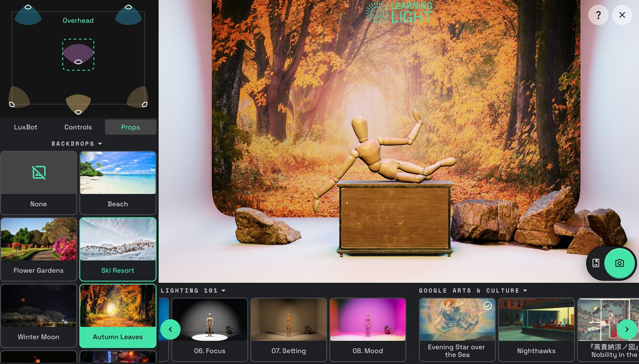Viewport: 639px width, 364px height.
Task: Take a snapshot with the camera button
Action: tap(619, 263)
